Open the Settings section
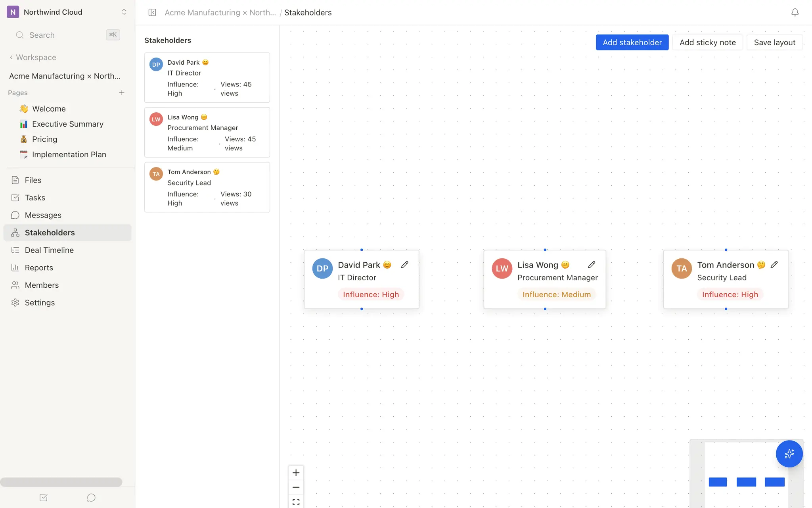This screenshot has height=508, width=812. [x=67, y=302]
